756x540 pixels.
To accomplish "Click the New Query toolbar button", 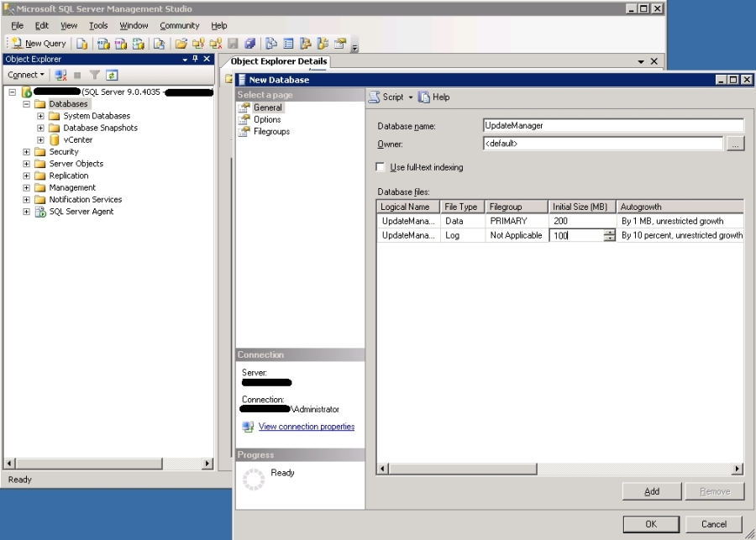I will (x=39, y=44).
